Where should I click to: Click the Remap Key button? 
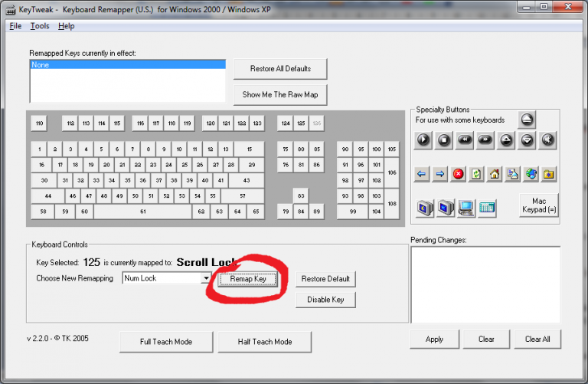(x=248, y=279)
